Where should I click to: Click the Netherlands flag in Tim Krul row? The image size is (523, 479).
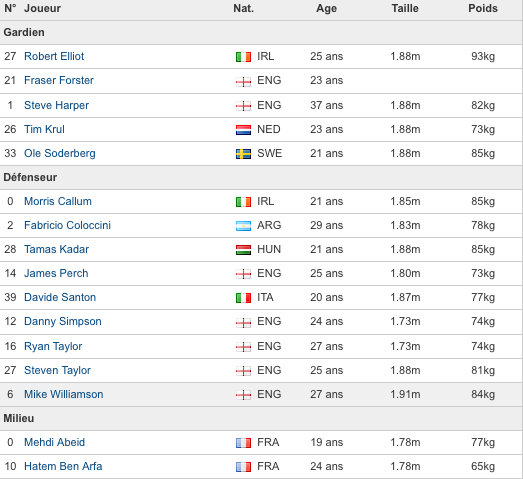[243, 130]
